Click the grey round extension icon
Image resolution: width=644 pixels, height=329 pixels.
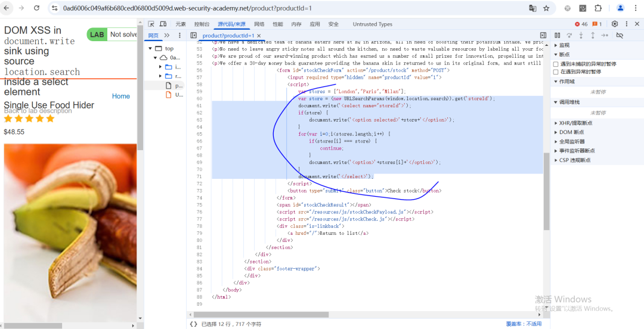[x=568, y=8]
